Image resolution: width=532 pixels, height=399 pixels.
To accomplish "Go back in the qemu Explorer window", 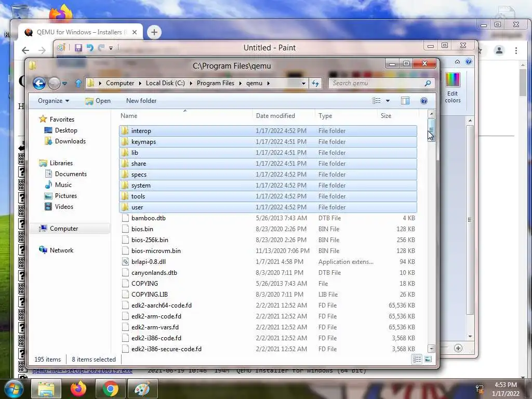I will point(39,83).
